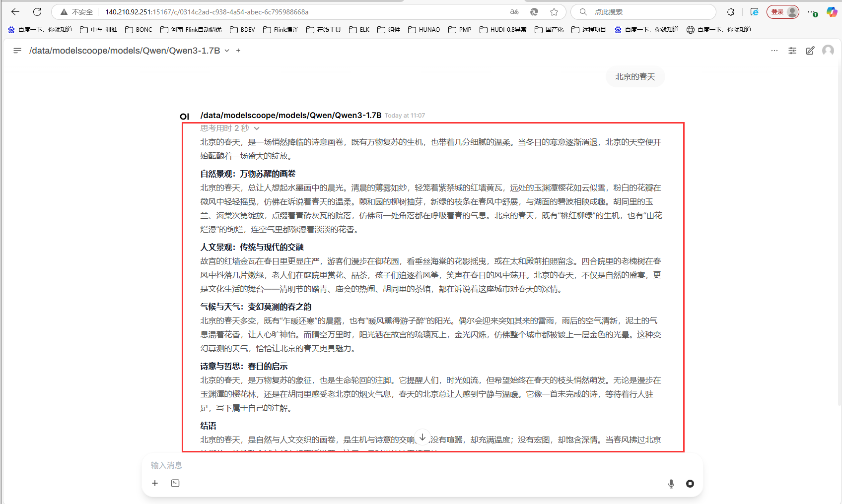Click the 北京的春天 user message bubble
Image resolution: width=842 pixels, height=504 pixels.
point(635,77)
